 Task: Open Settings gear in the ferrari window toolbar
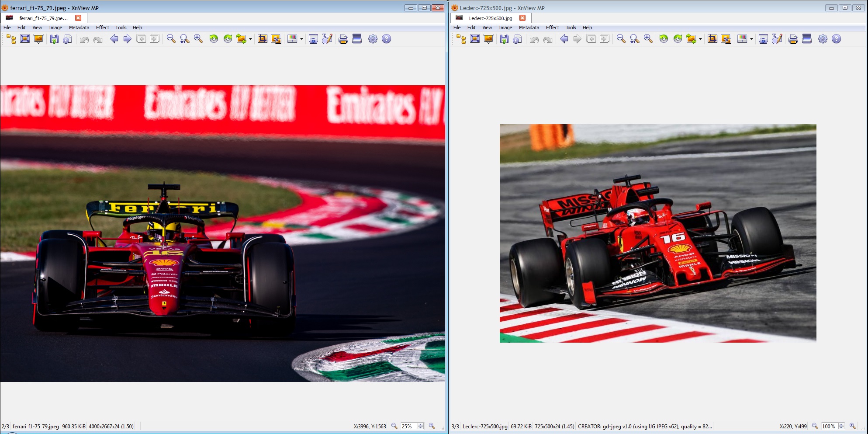[373, 39]
